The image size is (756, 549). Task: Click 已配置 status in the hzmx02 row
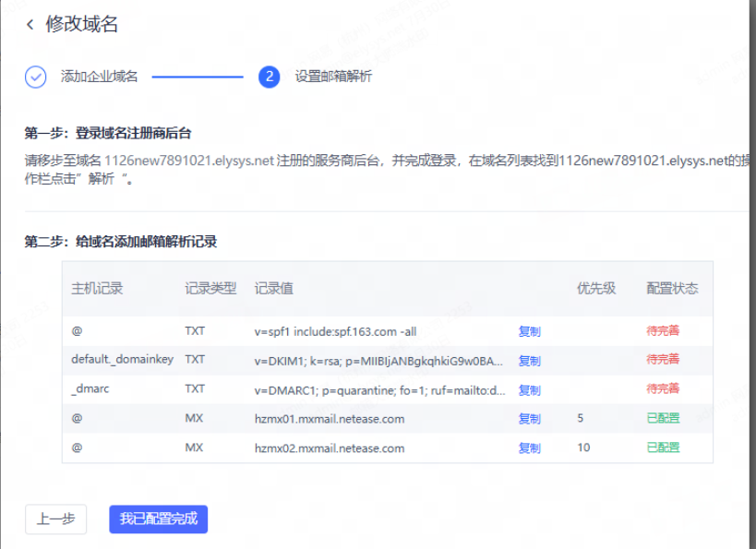point(663,448)
